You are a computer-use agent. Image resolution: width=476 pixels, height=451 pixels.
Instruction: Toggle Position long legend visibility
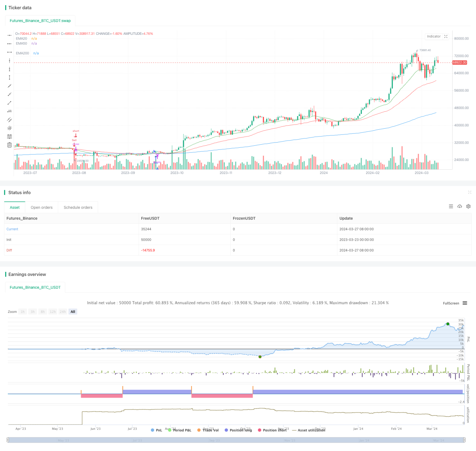click(x=238, y=430)
